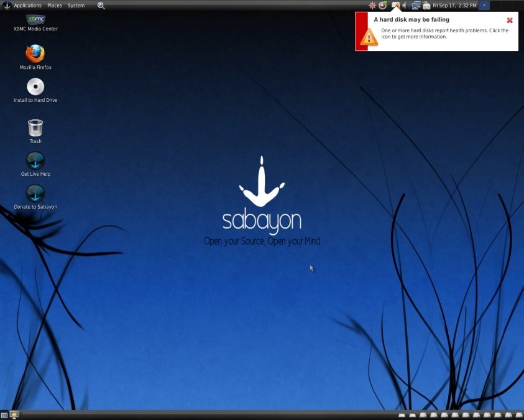Open the clock showing Fri Sep 17, 2:32 PM
This screenshot has height=420, width=524.
point(454,6)
